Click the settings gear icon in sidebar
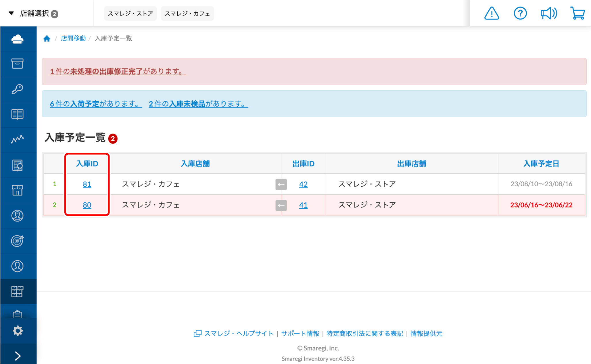This screenshot has width=591, height=364. pos(18,331)
